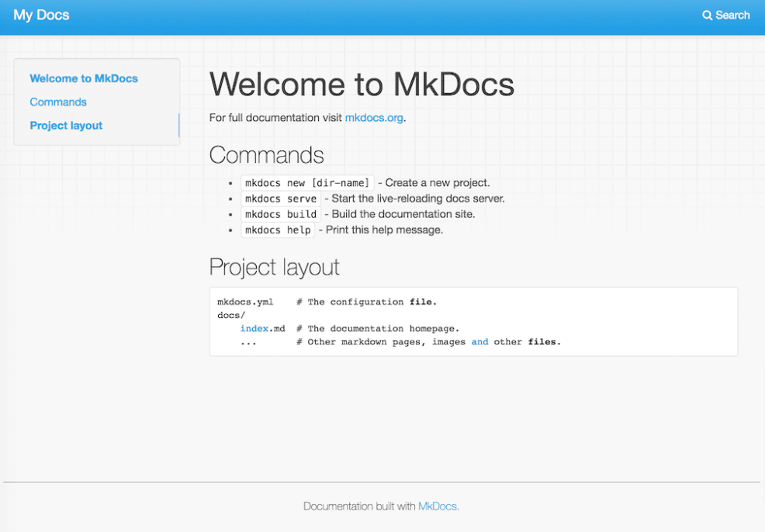The width and height of the screenshot is (765, 532).
Task: Click inside the project layout code block
Action: 473,321
